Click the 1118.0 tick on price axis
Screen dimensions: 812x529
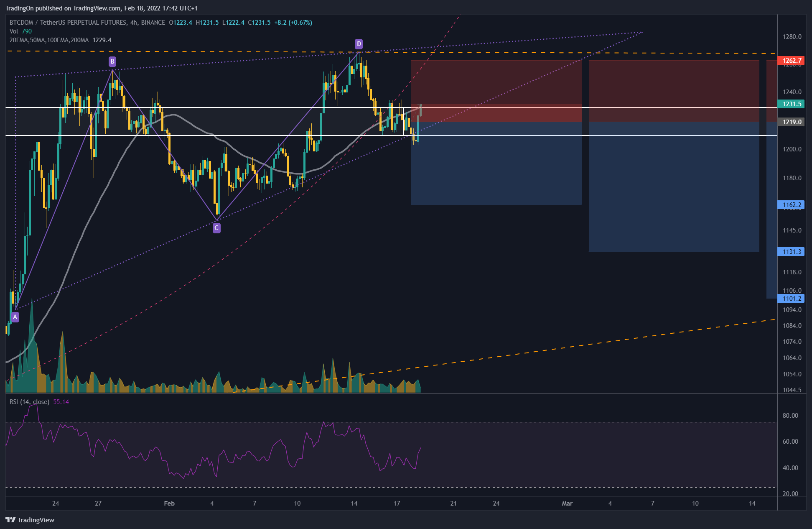tap(792, 272)
